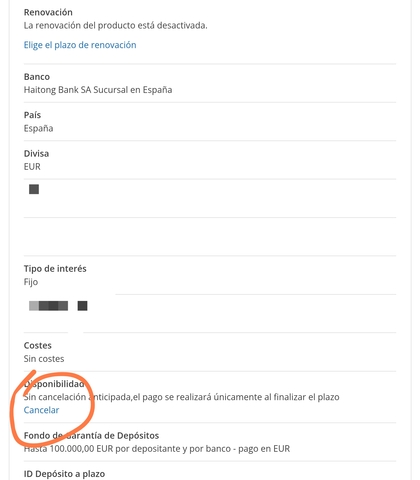Select the 'Renovación' heading
This screenshot has height=480, width=420.
click(48, 12)
